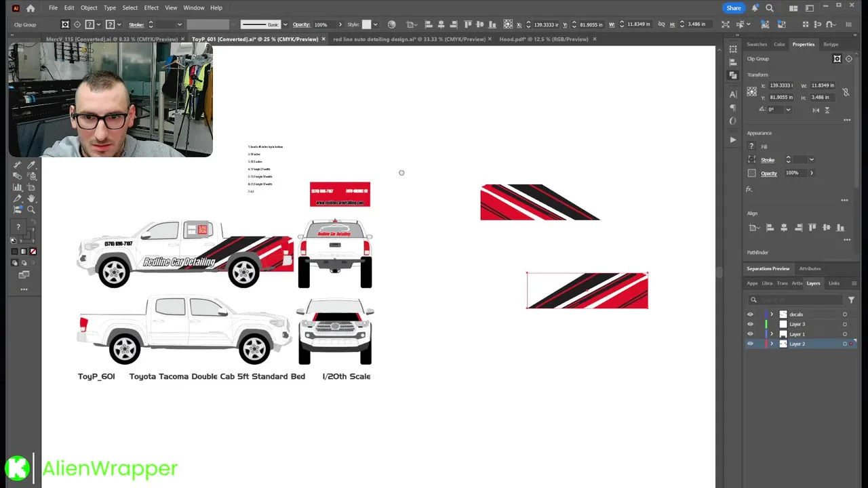This screenshot has height=488, width=868.
Task: Toggle visibility of the decals layer
Action: (x=750, y=314)
